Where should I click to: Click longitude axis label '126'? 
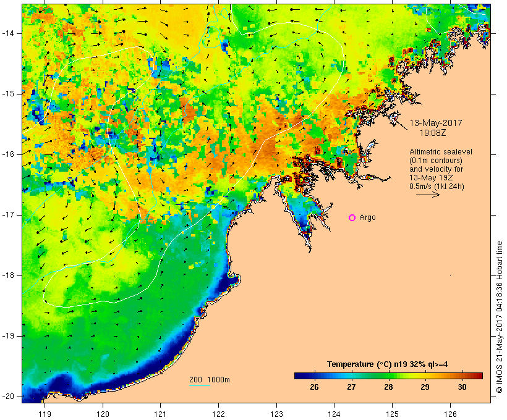pyautogui.click(x=450, y=414)
